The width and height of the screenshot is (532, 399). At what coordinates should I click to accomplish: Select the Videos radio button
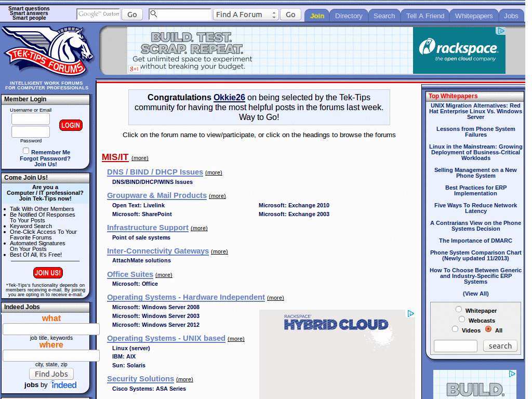(x=455, y=329)
